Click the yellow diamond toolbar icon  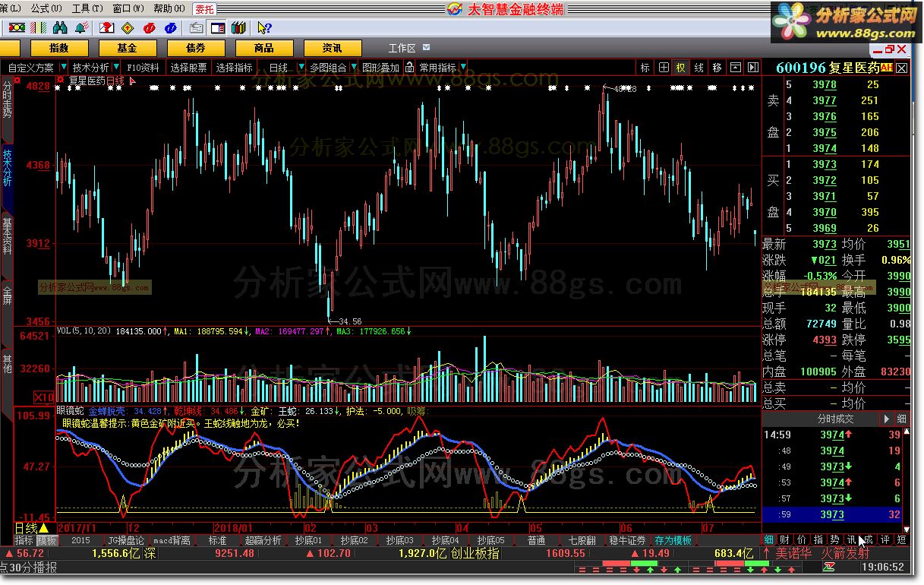(128, 28)
